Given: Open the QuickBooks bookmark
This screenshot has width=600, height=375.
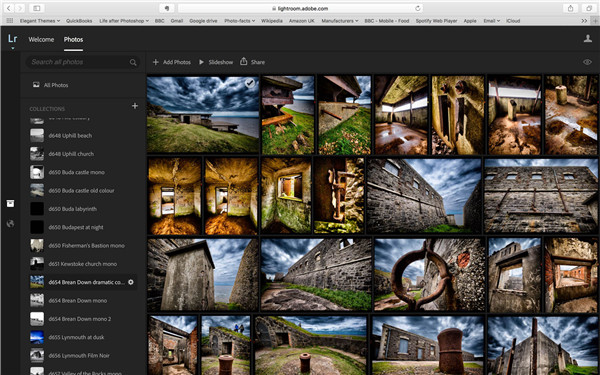Looking at the screenshot, I should click(x=79, y=21).
